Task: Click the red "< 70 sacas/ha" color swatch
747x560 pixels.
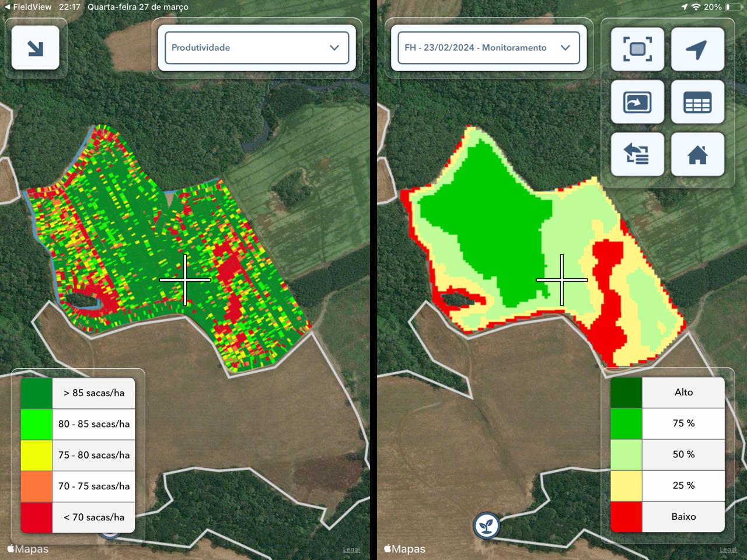Action: click(36, 517)
